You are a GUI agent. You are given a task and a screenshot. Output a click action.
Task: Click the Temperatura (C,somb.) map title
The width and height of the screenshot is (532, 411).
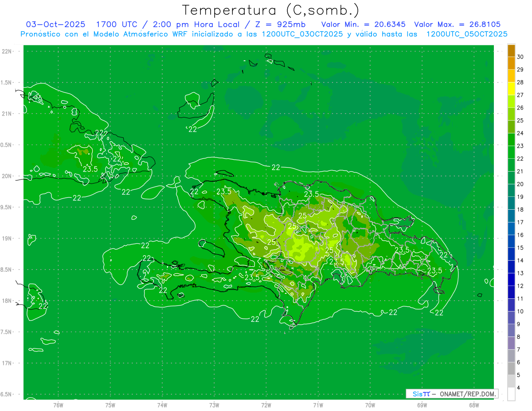(x=270, y=10)
